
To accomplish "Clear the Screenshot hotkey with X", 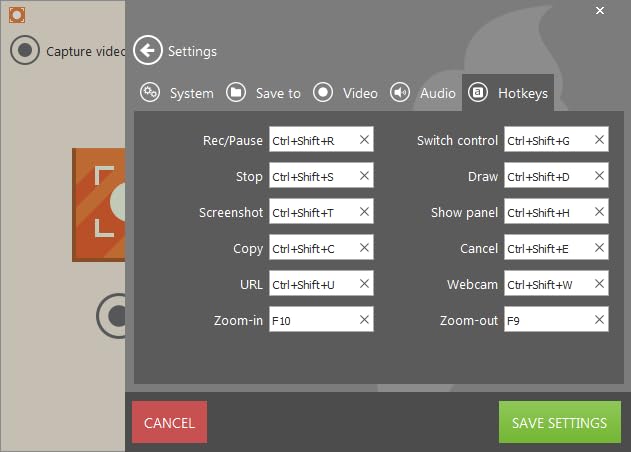I will point(364,212).
